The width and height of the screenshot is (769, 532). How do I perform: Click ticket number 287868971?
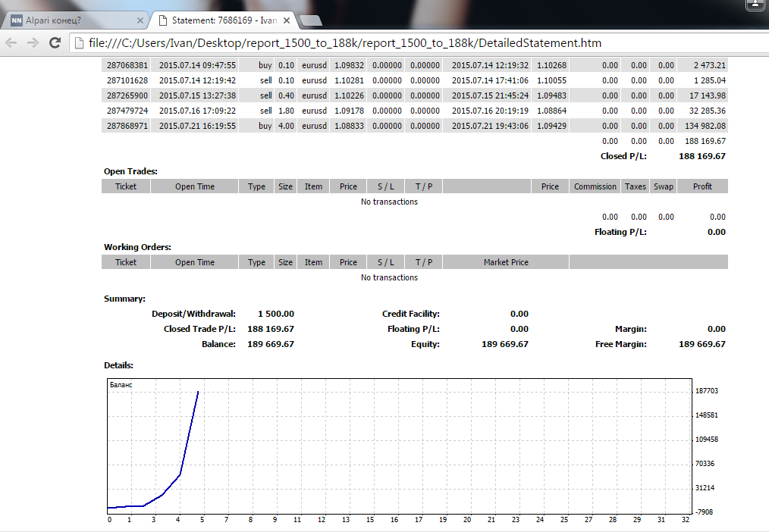127,126
